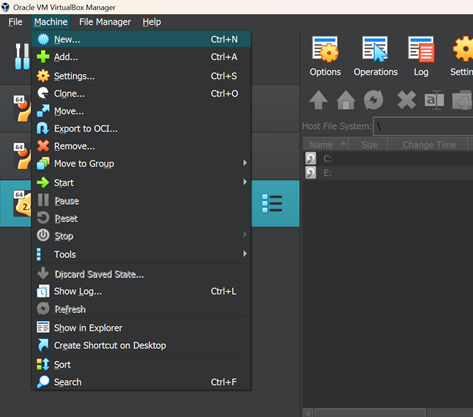This screenshot has height=417, width=473.
Task: Choose Move... menu entry
Action: pyautogui.click(x=141, y=111)
